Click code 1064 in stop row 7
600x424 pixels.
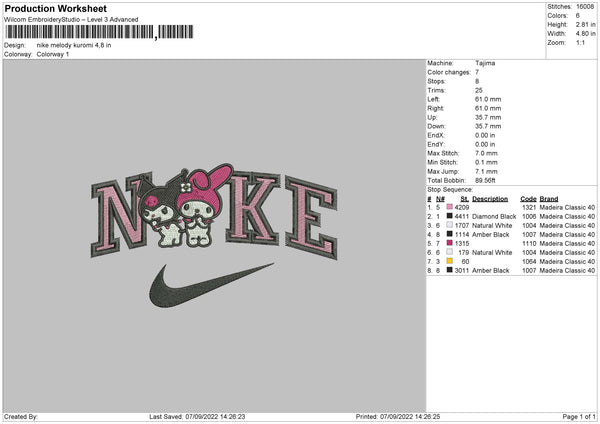[529, 261]
